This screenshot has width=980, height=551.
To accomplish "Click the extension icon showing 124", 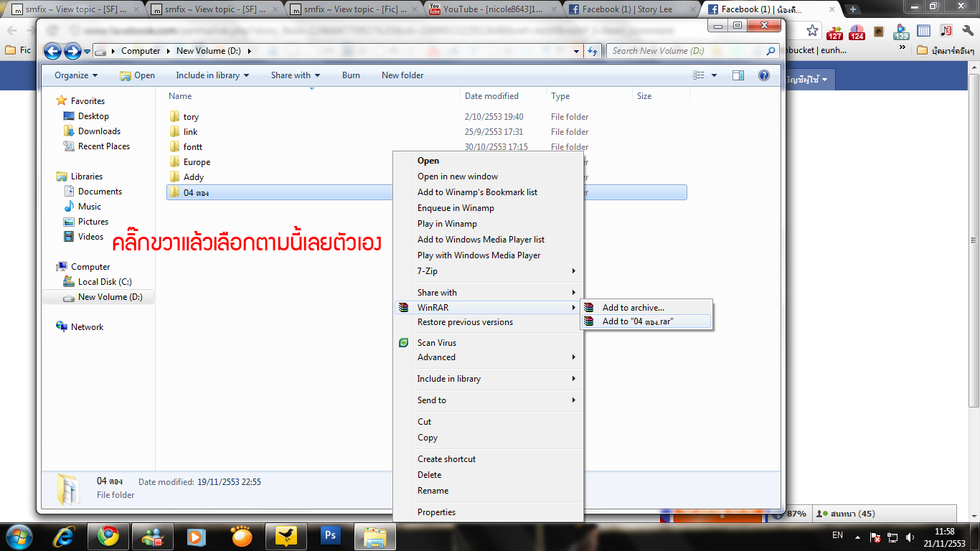I will (857, 32).
